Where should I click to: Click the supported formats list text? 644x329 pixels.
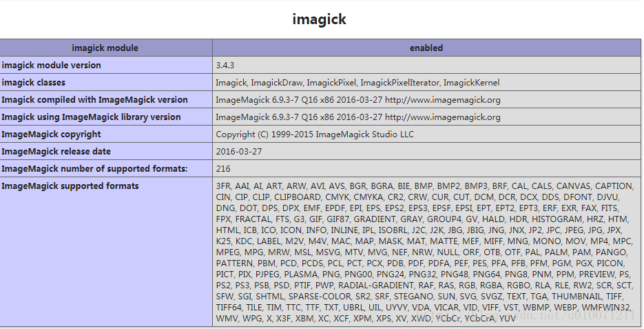click(x=425, y=252)
